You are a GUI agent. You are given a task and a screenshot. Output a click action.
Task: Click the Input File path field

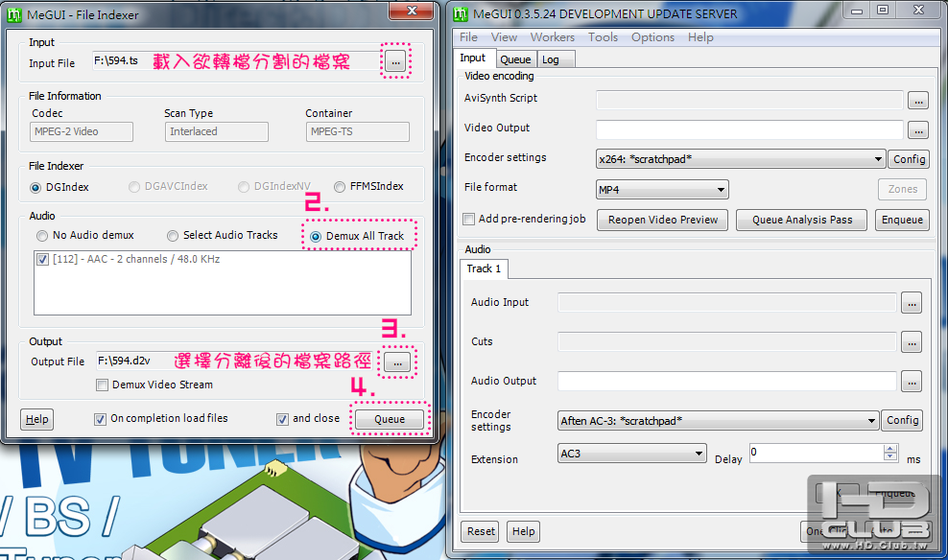tap(236, 61)
